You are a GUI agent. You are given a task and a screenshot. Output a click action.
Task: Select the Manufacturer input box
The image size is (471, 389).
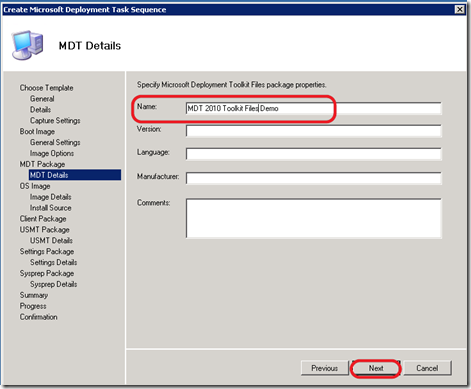tap(314, 178)
